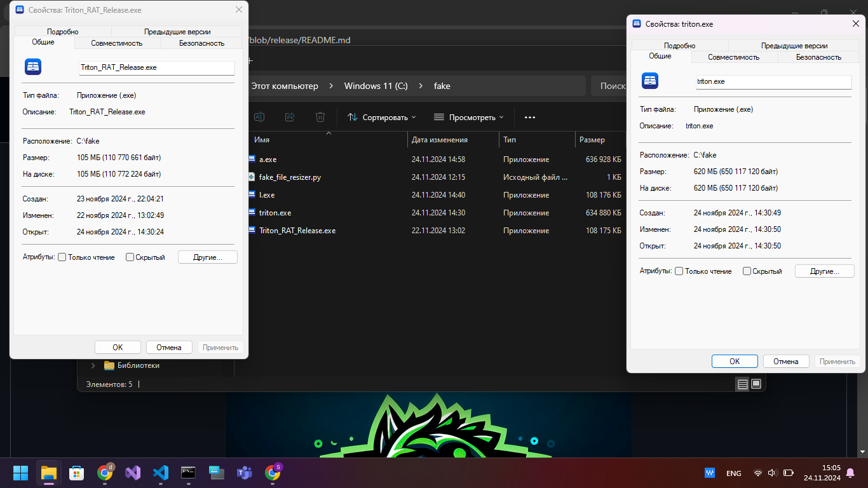Click the Rename icon in Explorer toolbar

(x=259, y=117)
